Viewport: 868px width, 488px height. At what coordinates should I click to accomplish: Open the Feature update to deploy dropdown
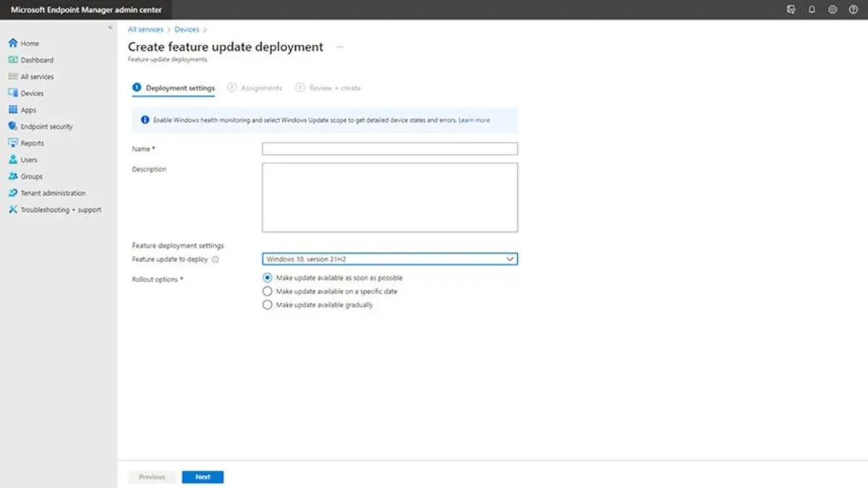pos(390,259)
